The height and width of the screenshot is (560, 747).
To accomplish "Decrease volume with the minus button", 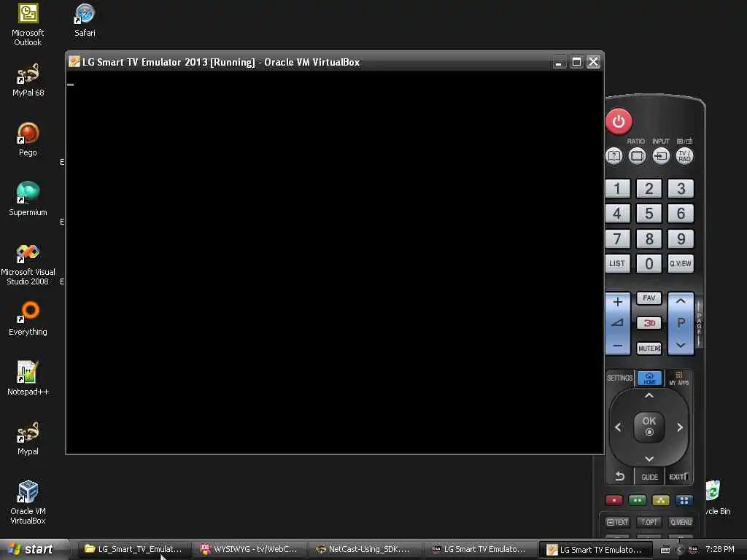I will (x=618, y=346).
